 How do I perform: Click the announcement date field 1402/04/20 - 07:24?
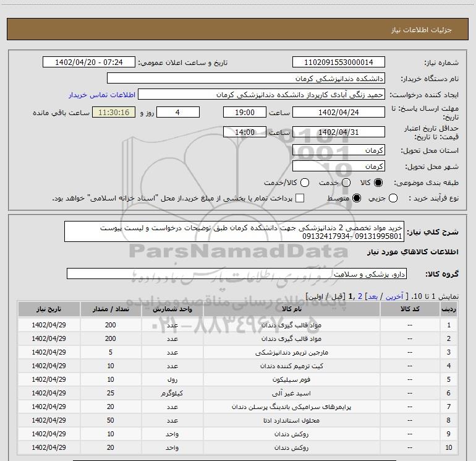[x=89, y=62]
